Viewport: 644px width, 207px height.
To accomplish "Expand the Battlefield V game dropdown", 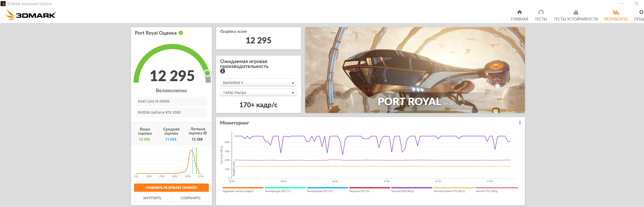I will [258, 83].
